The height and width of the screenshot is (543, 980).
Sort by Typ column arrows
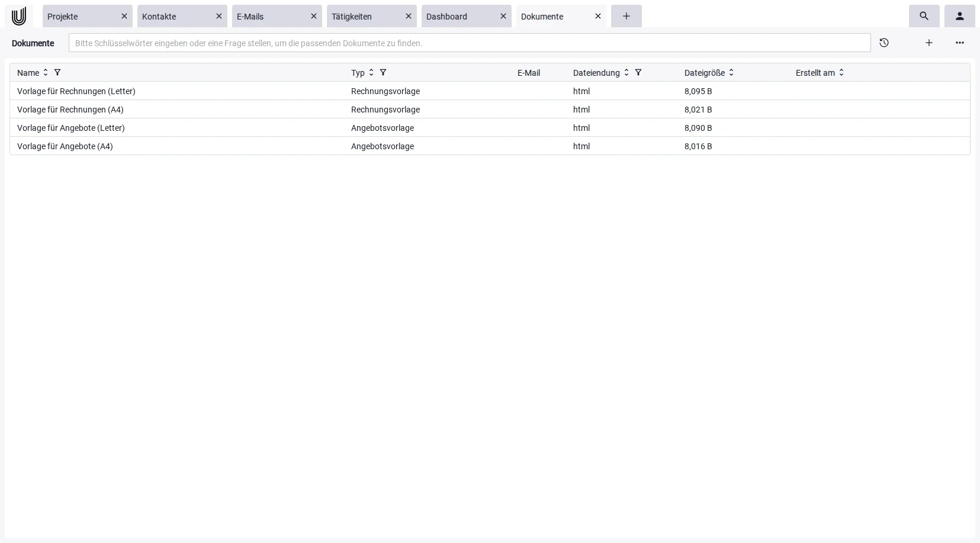coord(371,72)
